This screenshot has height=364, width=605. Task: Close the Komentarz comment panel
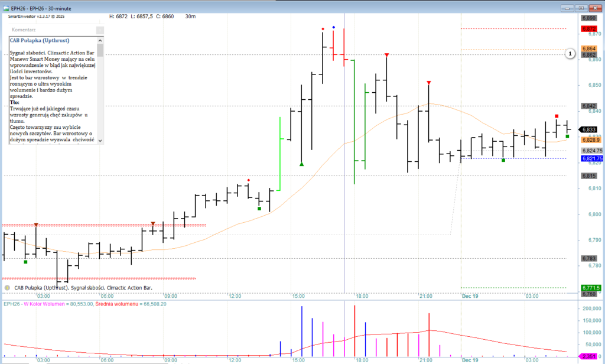(100, 30)
